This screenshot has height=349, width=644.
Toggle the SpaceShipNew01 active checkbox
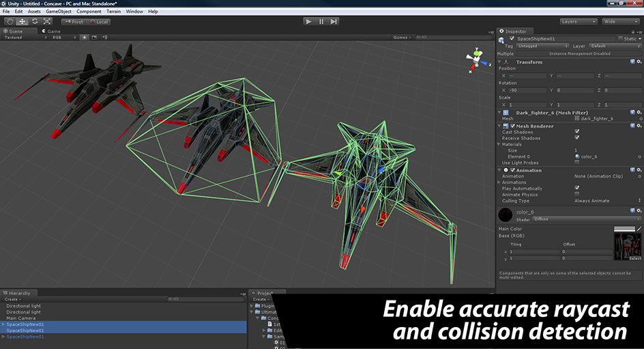click(x=512, y=38)
